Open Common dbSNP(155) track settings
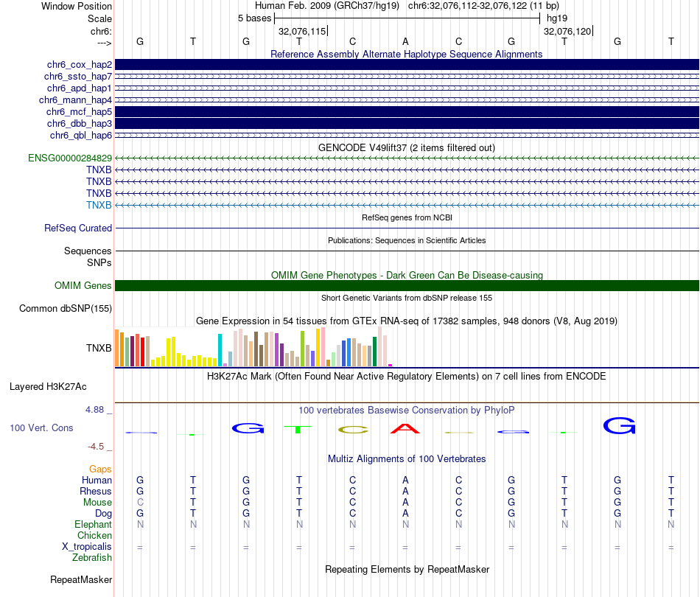The height and width of the screenshot is (597, 700). coord(65,309)
